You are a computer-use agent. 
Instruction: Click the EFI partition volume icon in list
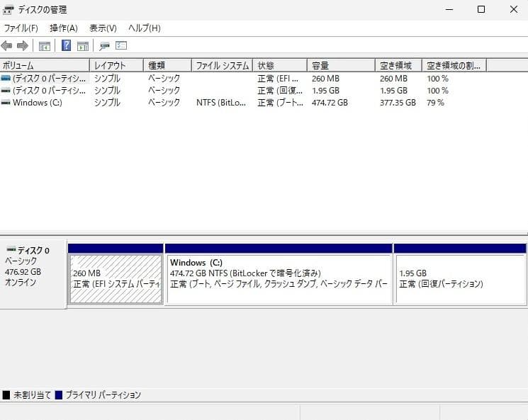6,79
